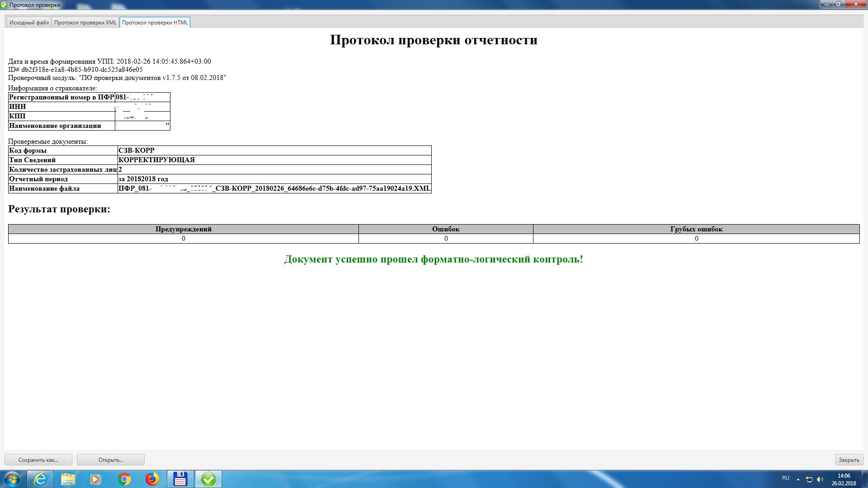Click the за 20182018 год value
Viewport: 868px width, 488px height.
pos(274,179)
